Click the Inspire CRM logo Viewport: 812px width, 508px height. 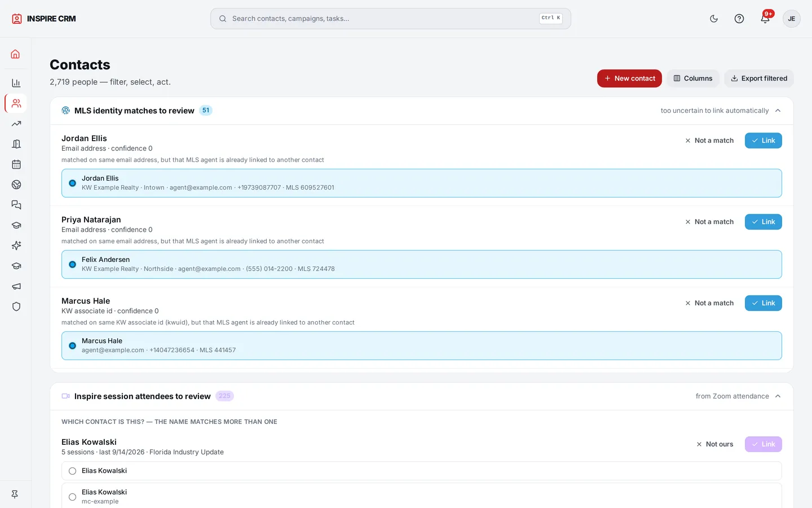click(44, 19)
